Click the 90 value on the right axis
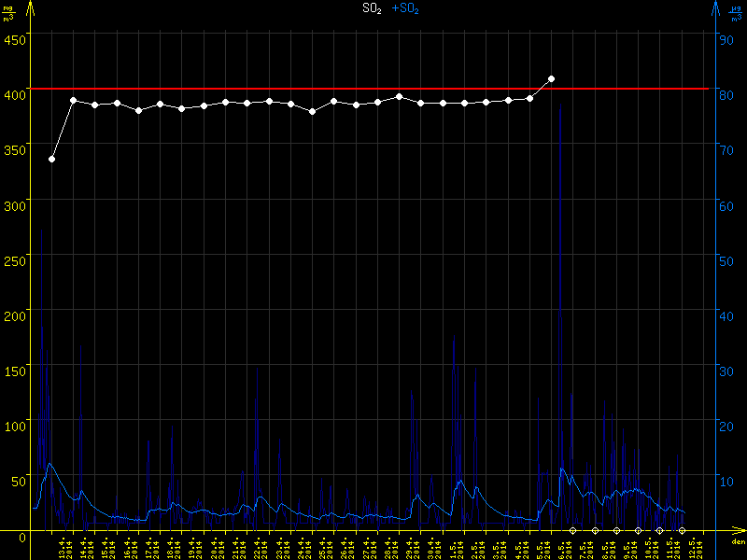This screenshot has width=747, height=560. [724, 39]
